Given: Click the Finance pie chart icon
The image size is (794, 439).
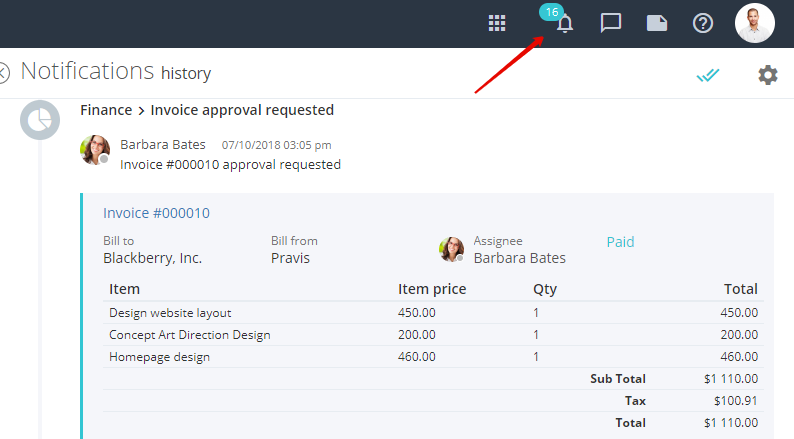Looking at the screenshot, I should point(40,120).
